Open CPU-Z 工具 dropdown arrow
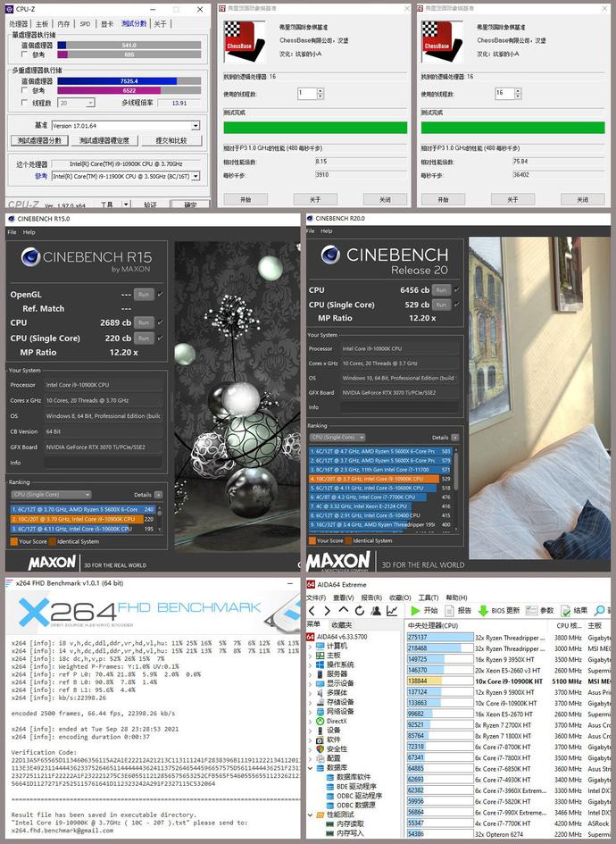Viewport: 616px width, 844px height. coord(127,205)
